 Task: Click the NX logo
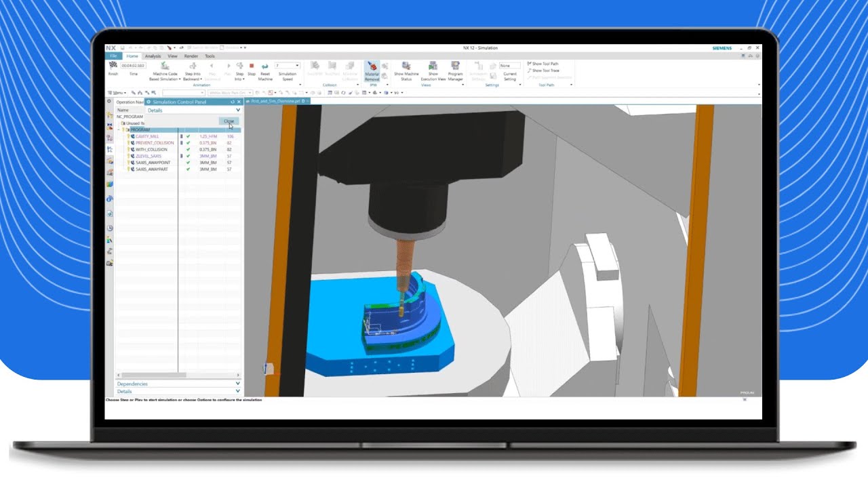click(x=111, y=48)
